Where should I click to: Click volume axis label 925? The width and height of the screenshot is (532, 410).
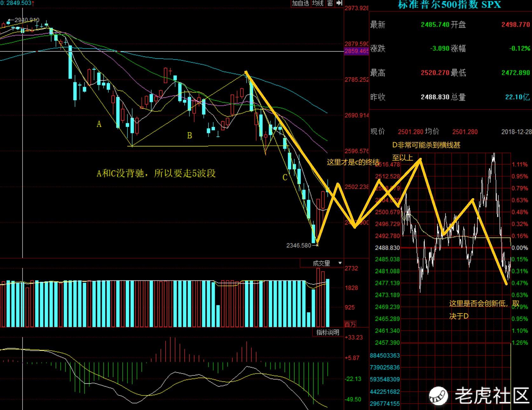(x=350, y=307)
